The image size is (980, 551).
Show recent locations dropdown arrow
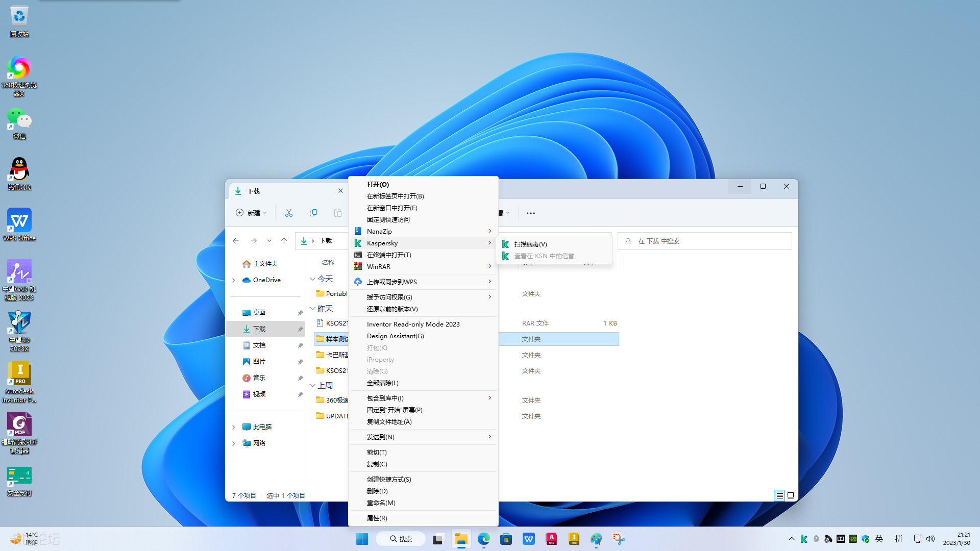point(269,241)
